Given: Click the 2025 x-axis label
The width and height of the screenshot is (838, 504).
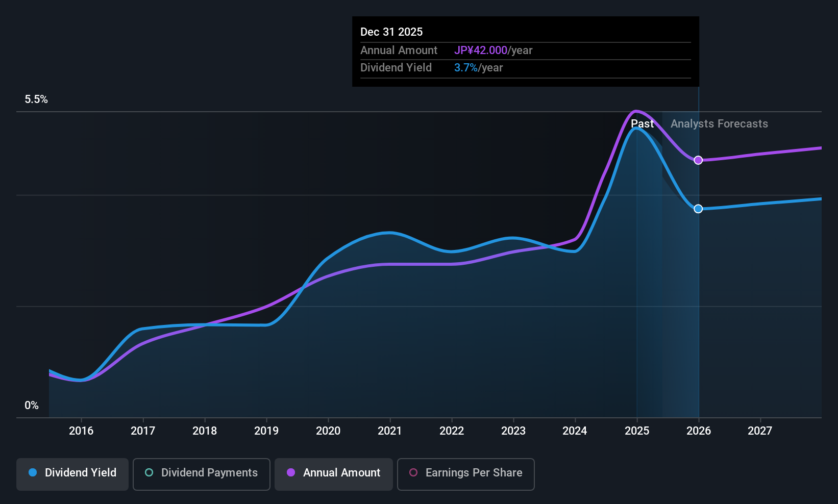Looking at the screenshot, I should coord(637,431).
